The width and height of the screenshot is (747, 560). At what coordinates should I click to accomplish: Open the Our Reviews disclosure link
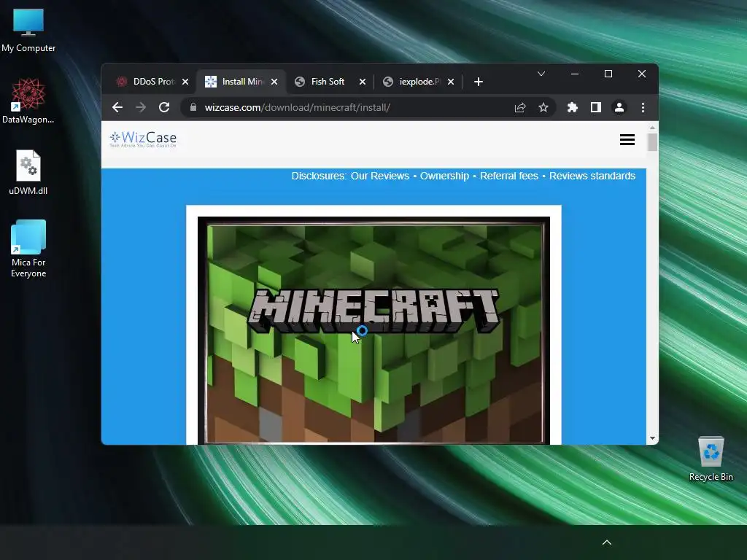(x=379, y=176)
